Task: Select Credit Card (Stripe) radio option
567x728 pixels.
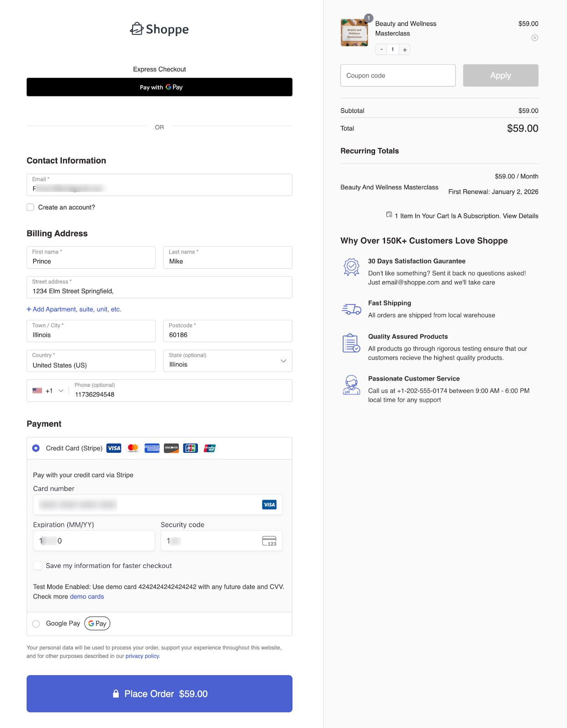Action: (36, 448)
